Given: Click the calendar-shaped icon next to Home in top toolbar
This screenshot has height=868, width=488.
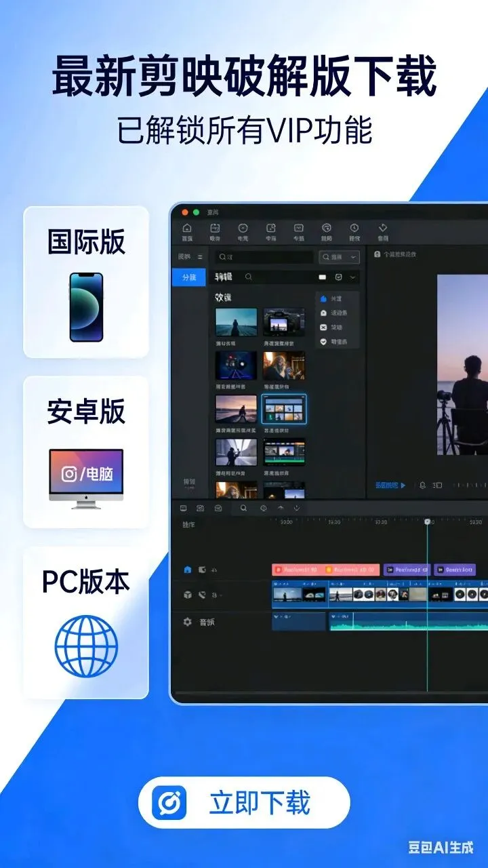Looking at the screenshot, I should pyautogui.click(x=215, y=229).
